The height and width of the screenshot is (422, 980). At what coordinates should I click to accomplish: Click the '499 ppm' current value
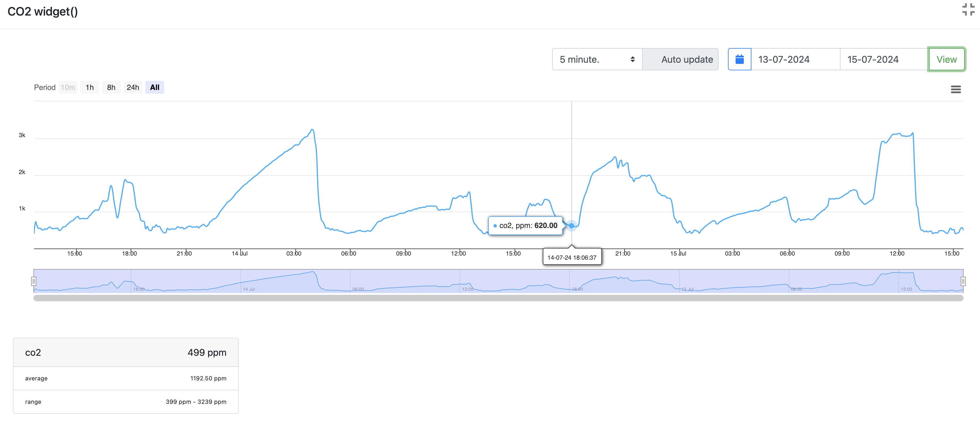tap(207, 352)
